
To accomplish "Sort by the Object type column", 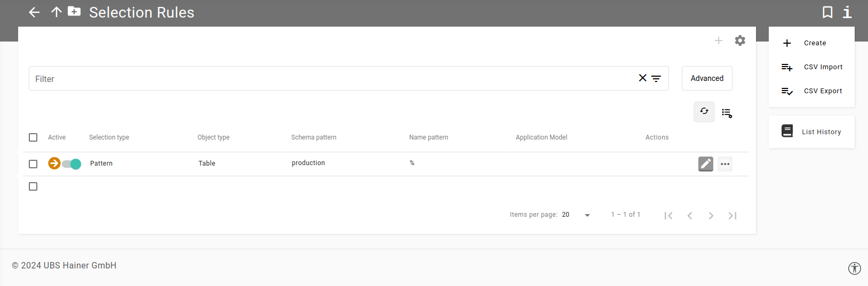I will click(213, 137).
